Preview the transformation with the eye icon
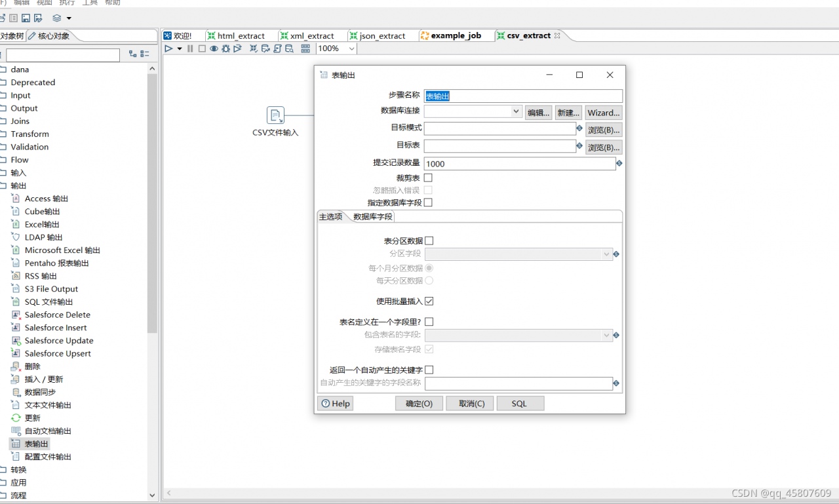839x504 pixels. tap(214, 48)
